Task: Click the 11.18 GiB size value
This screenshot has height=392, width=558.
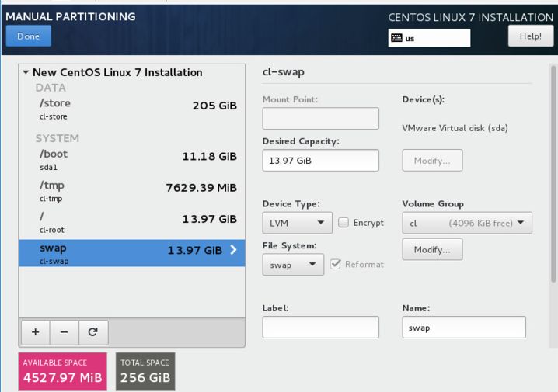Action: click(x=210, y=156)
